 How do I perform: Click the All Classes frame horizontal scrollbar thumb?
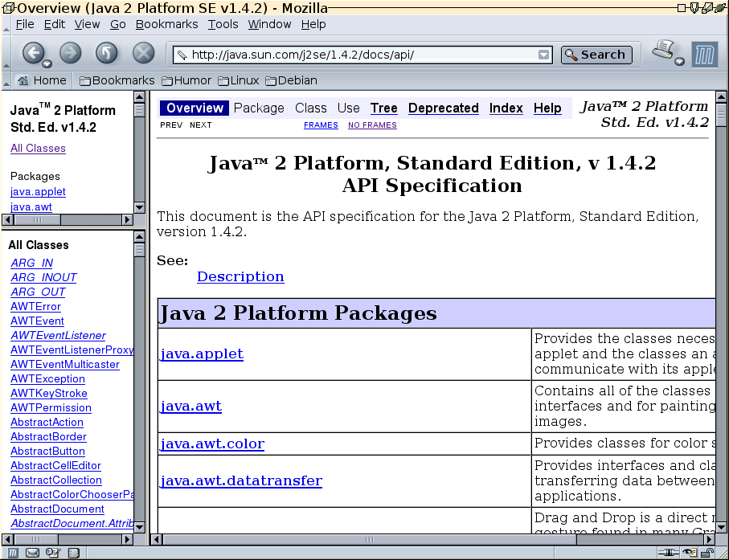click(36, 540)
